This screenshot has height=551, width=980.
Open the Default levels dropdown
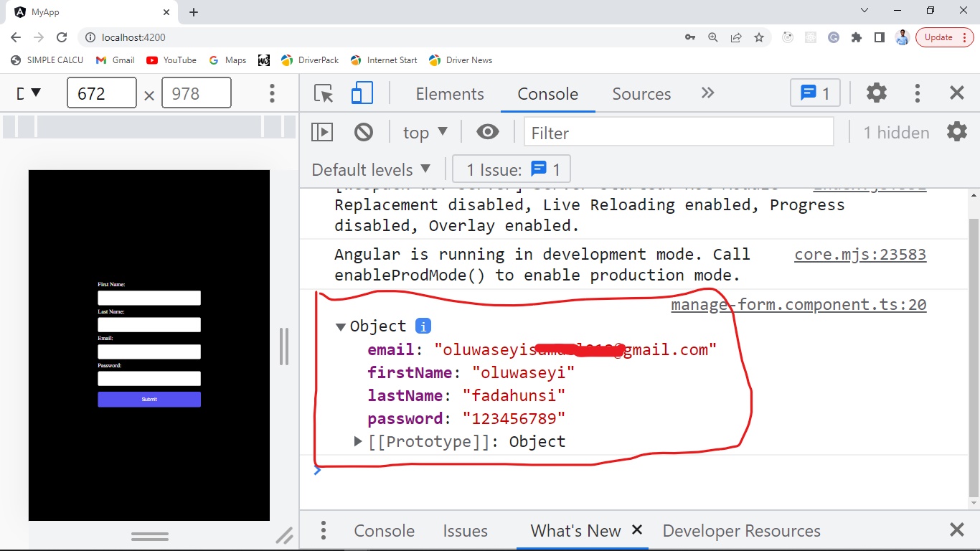click(x=371, y=170)
